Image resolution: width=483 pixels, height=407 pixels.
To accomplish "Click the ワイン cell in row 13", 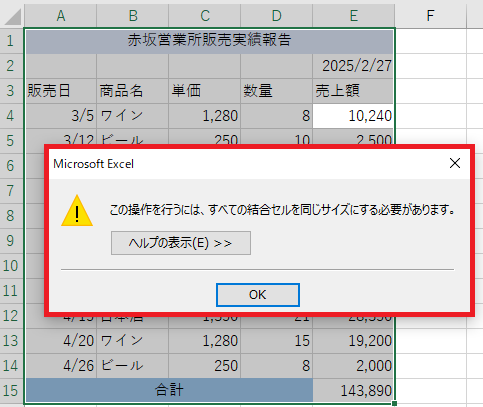I will coord(133,341).
